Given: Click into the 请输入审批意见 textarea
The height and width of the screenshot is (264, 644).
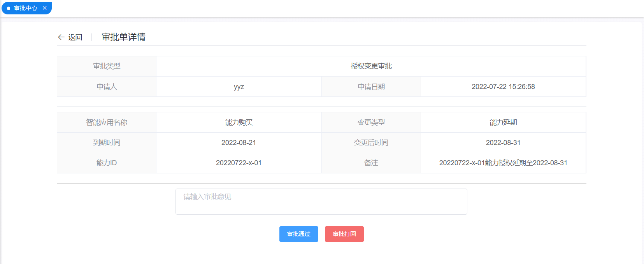Looking at the screenshot, I should pos(321,201).
